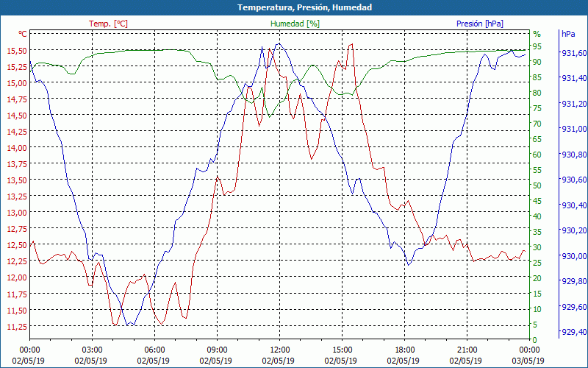
Task: Click the '12,25' temperature axis value
Action: pos(16,261)
